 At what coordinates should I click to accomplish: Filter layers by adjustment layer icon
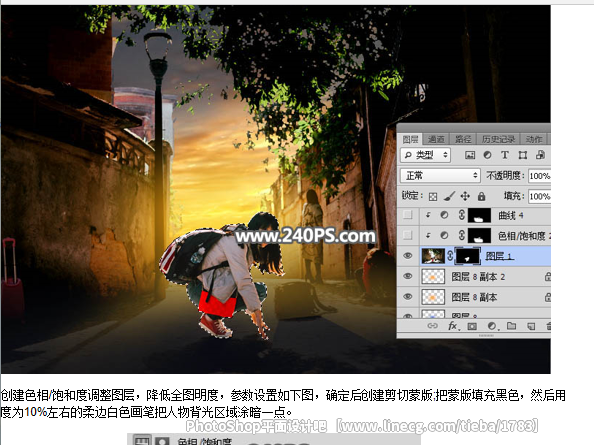(488, 155)
